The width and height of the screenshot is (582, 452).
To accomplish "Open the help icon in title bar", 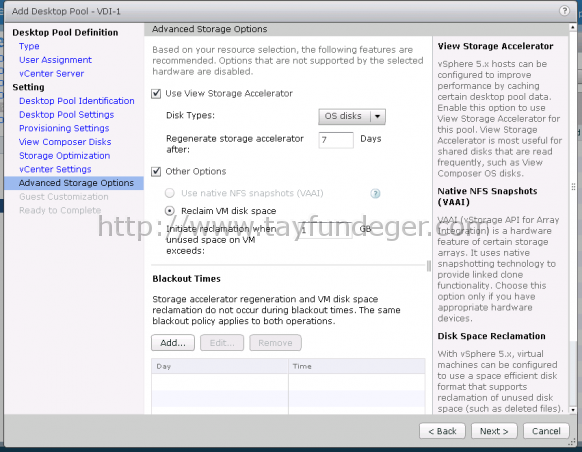I will click(x=564, y=11).
